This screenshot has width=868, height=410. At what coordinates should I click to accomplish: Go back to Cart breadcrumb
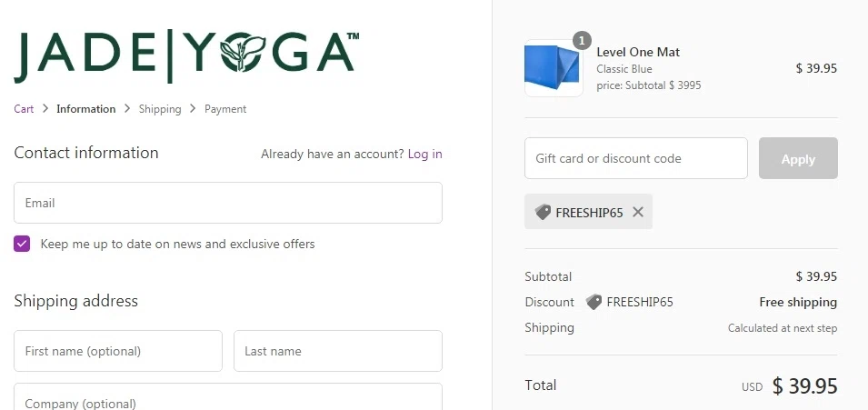(x=24, y=109)
